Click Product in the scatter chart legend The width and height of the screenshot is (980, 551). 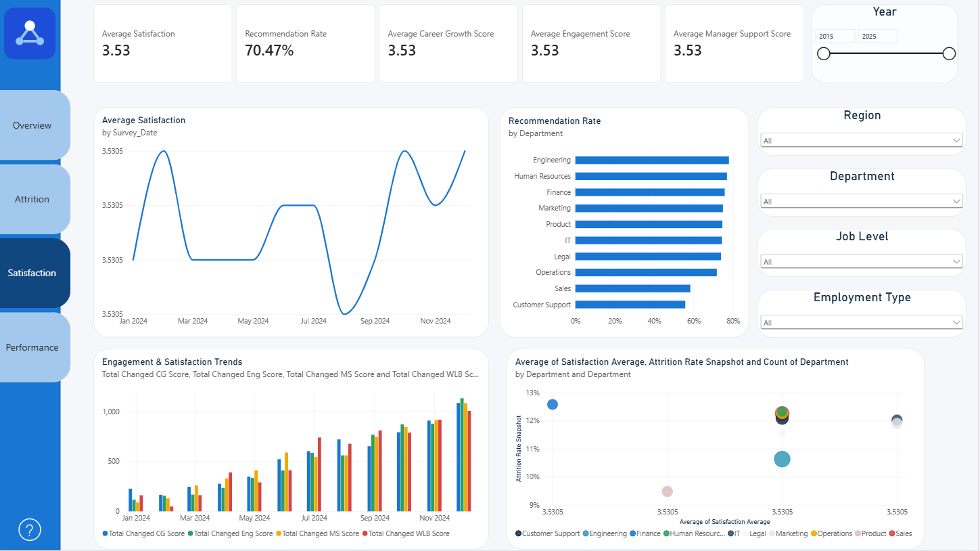(871, 533)
